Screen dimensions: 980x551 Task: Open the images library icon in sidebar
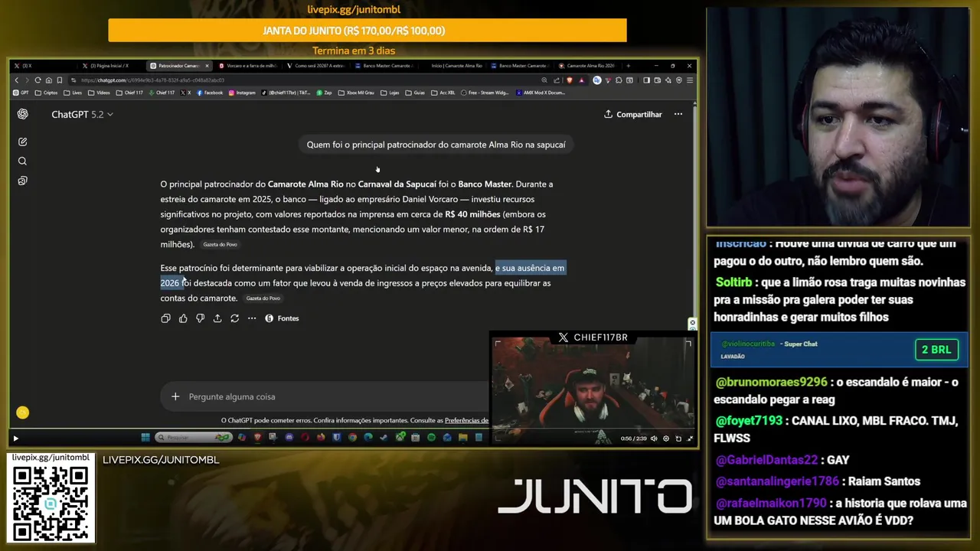pyautogui.click(x=22, y=181)
